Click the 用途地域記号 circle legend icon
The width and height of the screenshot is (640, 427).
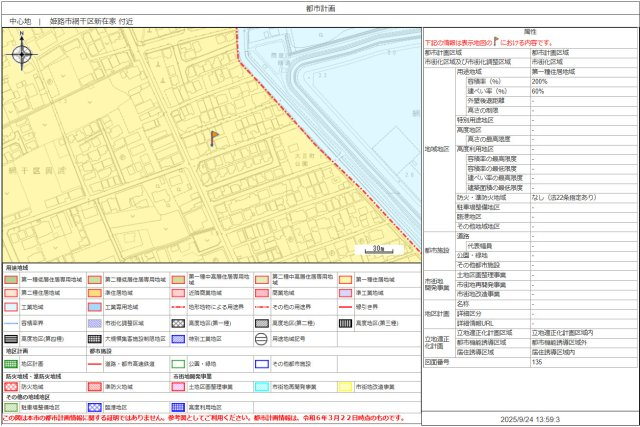click(x=262, y=338)
